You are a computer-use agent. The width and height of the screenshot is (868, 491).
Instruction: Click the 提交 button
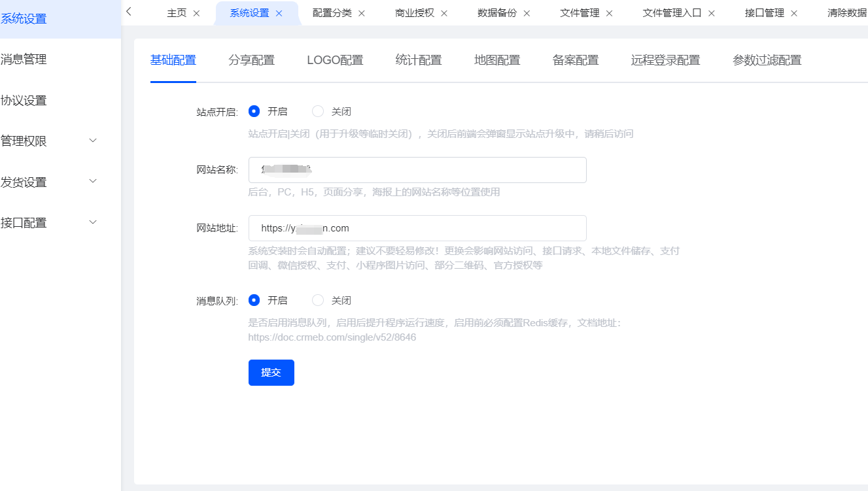[x=271, y=373]
